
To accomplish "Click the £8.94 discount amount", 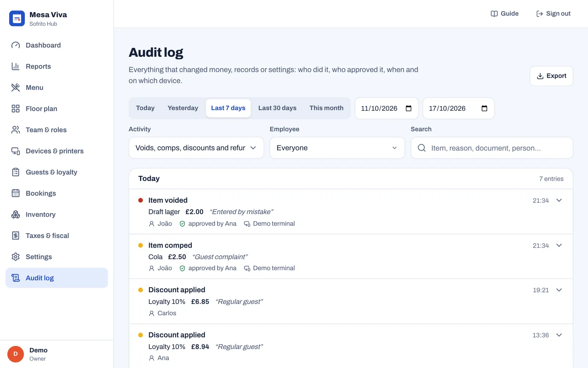I will (200, 347).
